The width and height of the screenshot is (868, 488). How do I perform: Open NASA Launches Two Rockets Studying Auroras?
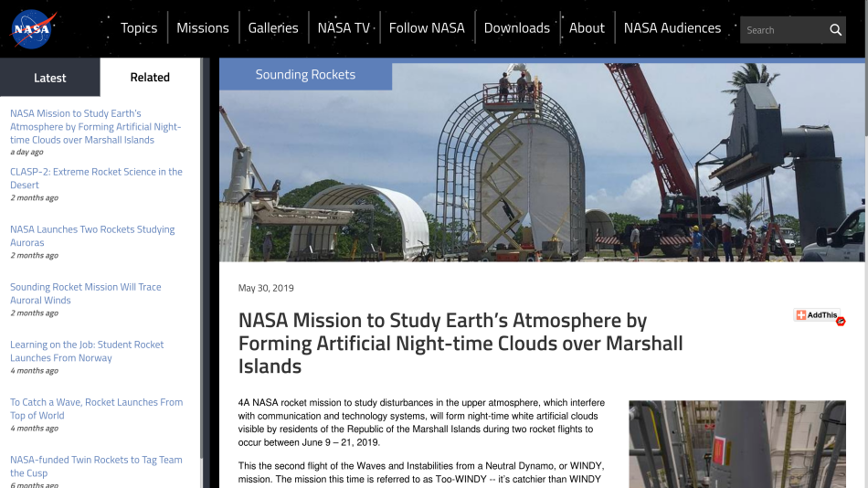92,236
